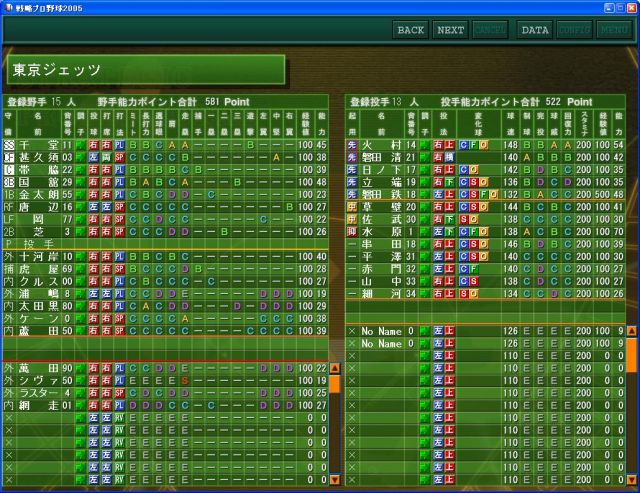Click the 両 batting side icon for 甚久須

pos(107,157)
